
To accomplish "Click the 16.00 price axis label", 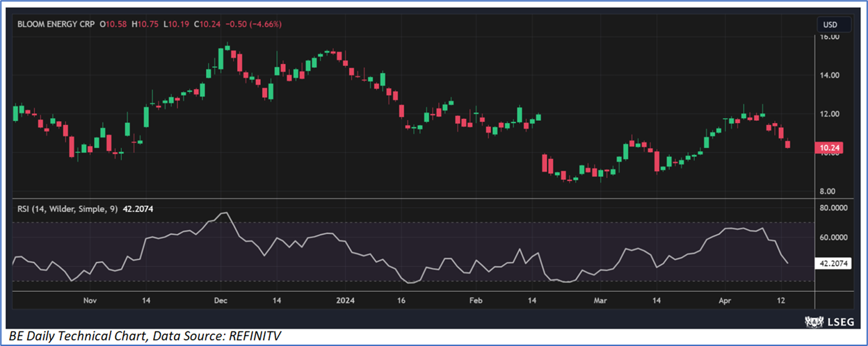I will coord(830,37).
